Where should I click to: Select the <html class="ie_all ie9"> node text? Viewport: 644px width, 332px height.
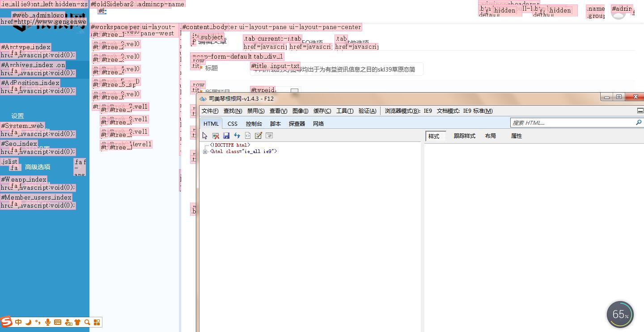click(x=244, y=152)
